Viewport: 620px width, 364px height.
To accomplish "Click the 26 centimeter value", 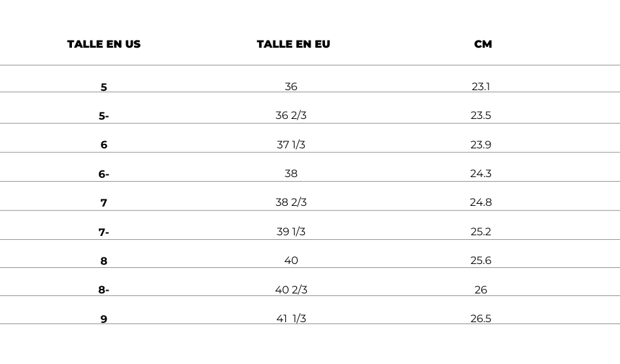I will [481, 290].
